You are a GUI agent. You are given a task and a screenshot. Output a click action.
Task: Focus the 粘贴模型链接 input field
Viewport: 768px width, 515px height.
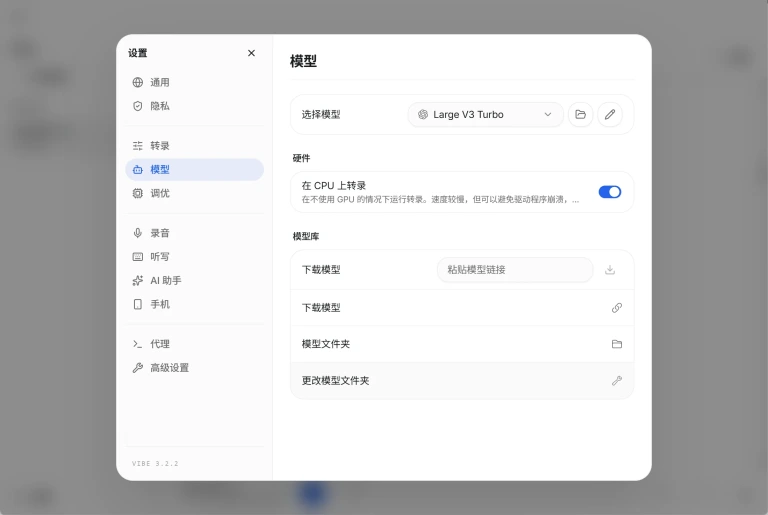tap(515, 270)
